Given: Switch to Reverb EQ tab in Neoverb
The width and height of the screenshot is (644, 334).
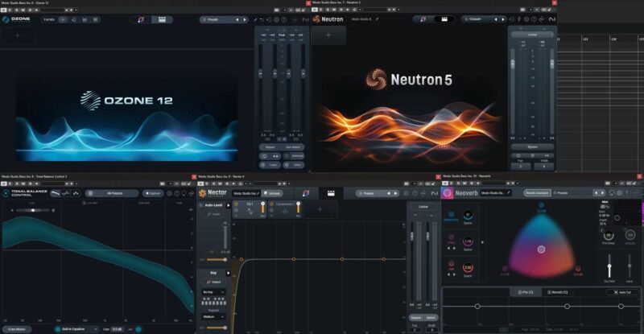Looking at the screenshot, I should click(557, 292).
